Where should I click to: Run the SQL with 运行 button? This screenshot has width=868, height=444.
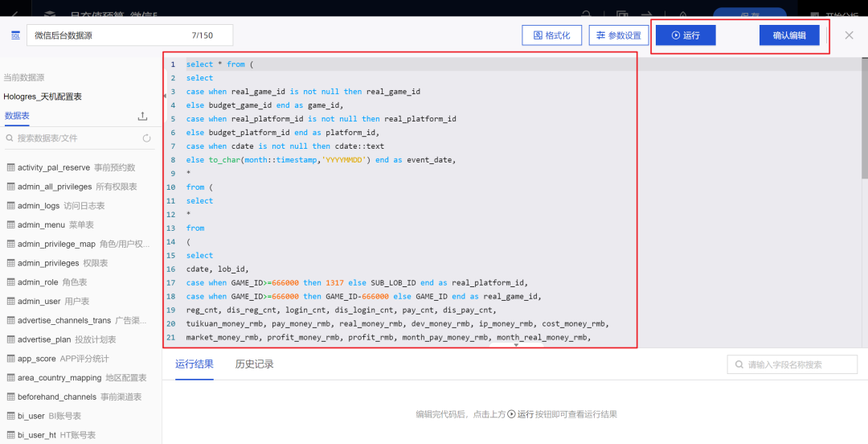click(686, 35)
